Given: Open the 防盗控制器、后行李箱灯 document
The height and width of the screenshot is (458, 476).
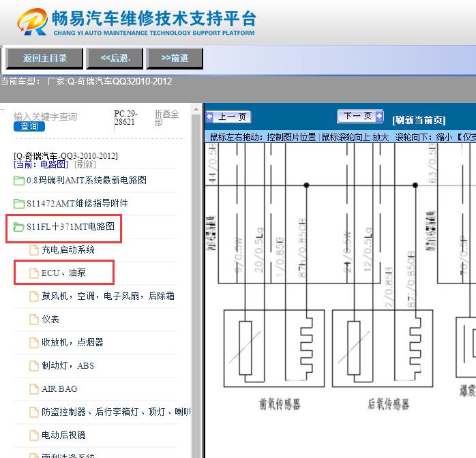Looking at the screenshot, I should [x=116, y=412].
